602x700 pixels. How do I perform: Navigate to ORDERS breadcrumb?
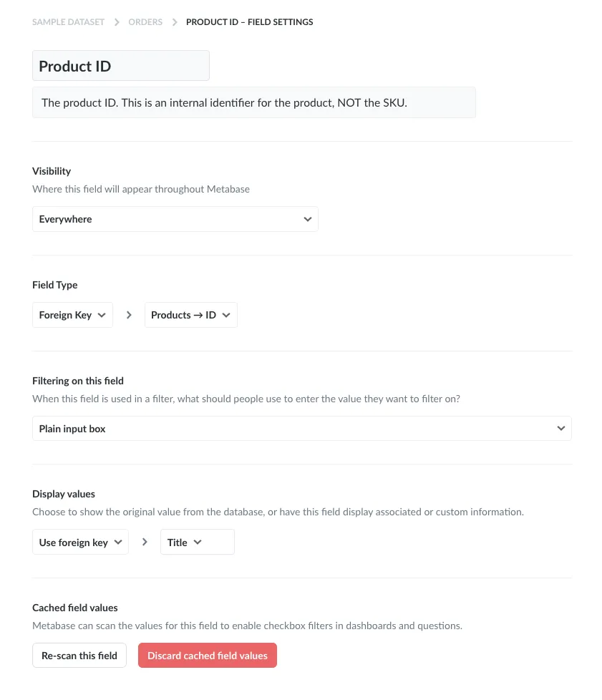[x=145, y=22]
